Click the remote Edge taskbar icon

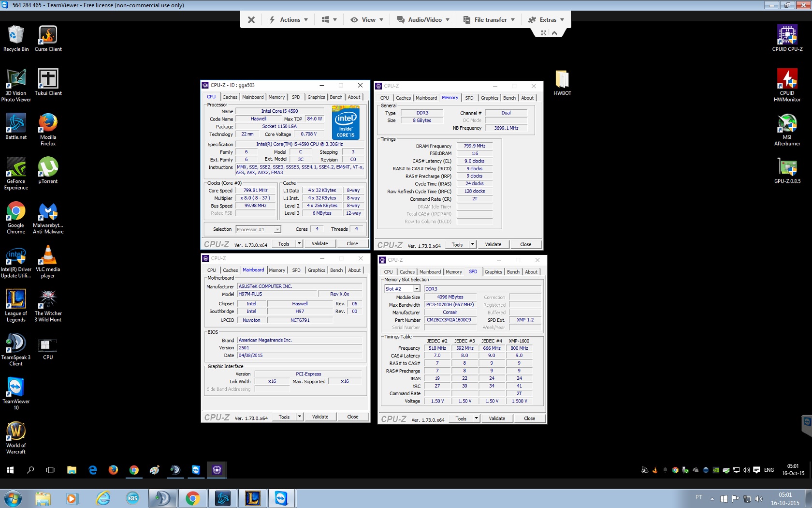click(93, 470)
